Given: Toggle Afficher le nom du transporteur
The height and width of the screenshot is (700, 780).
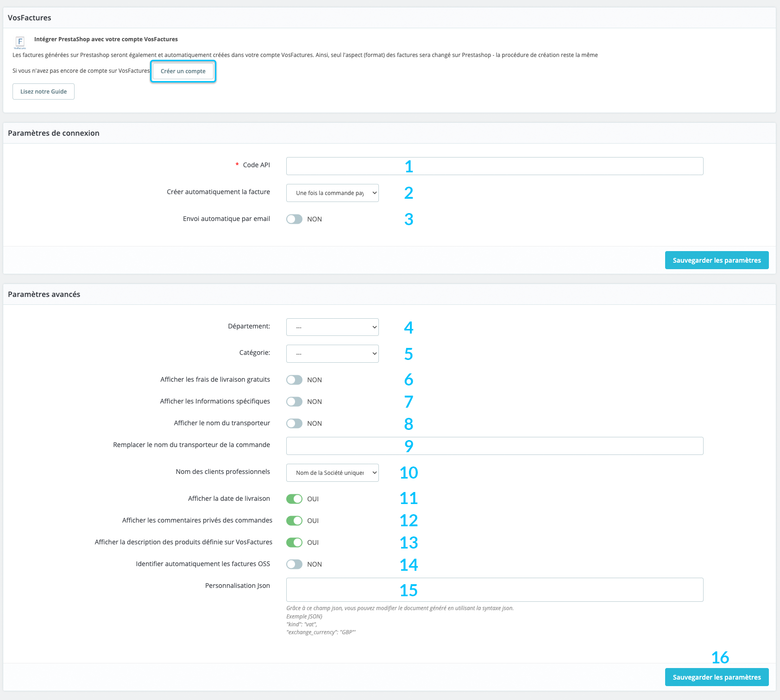Looking at the screenshot, I should (x=294, y=423).
